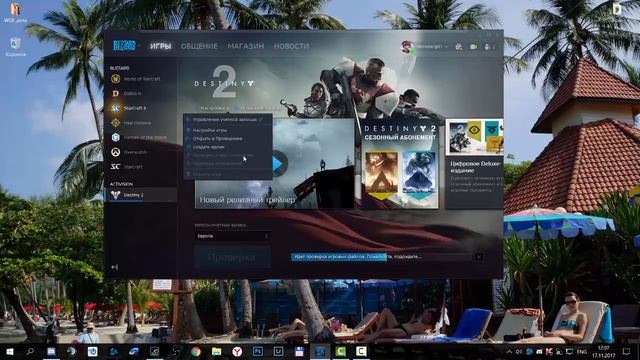This screenshot has width=640, height=360.
Task: Click the Проверка button
Action: coord(232,257)
